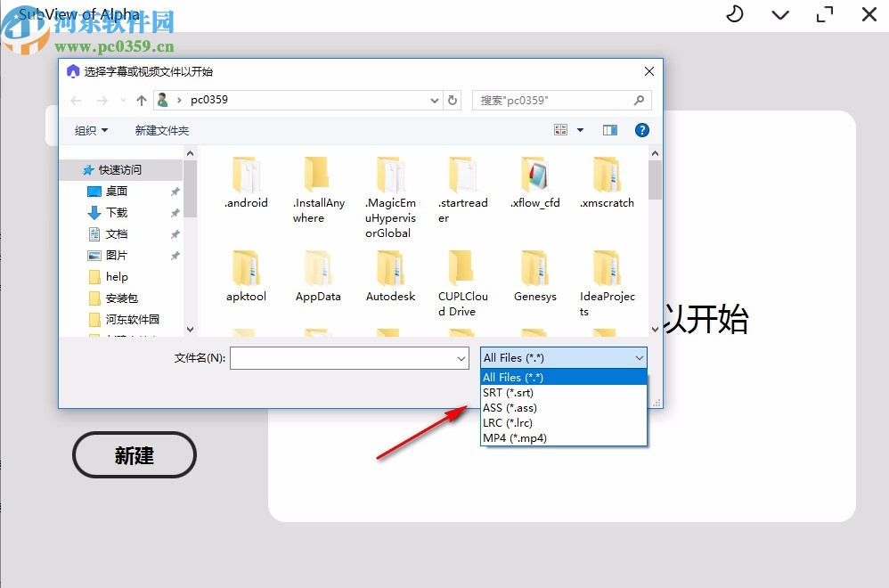This screenshot has height=588, width=889.
Task: Go up one folder level arrow
Action: tap(141, 101)
